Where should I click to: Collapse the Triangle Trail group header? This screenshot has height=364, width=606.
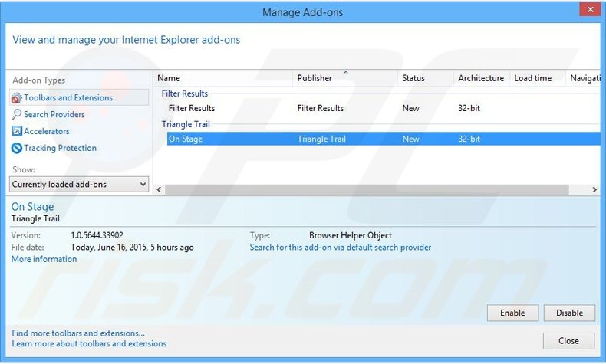(x=186, y=124)
